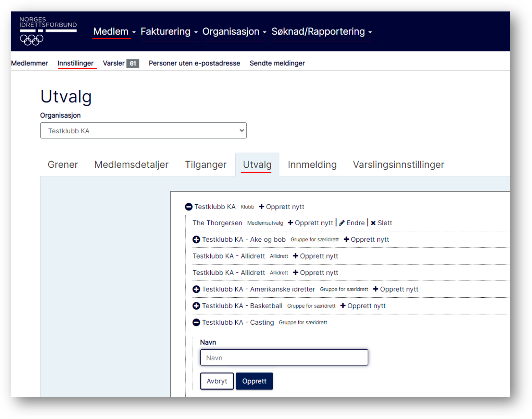
Task: Click the Avbryt button
Action: [217, 381]
